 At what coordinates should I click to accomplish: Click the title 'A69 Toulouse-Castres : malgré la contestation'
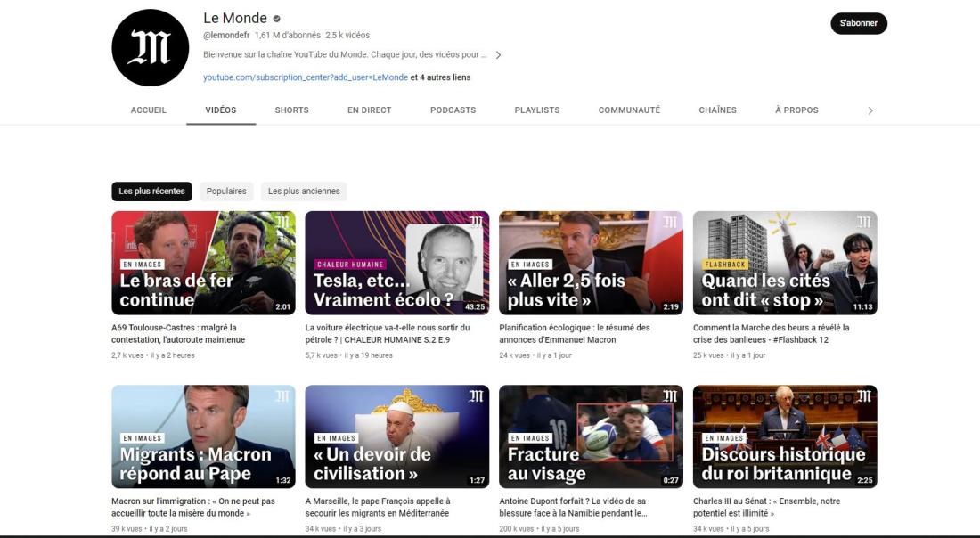pyautogui.click(x=178, y=334)
